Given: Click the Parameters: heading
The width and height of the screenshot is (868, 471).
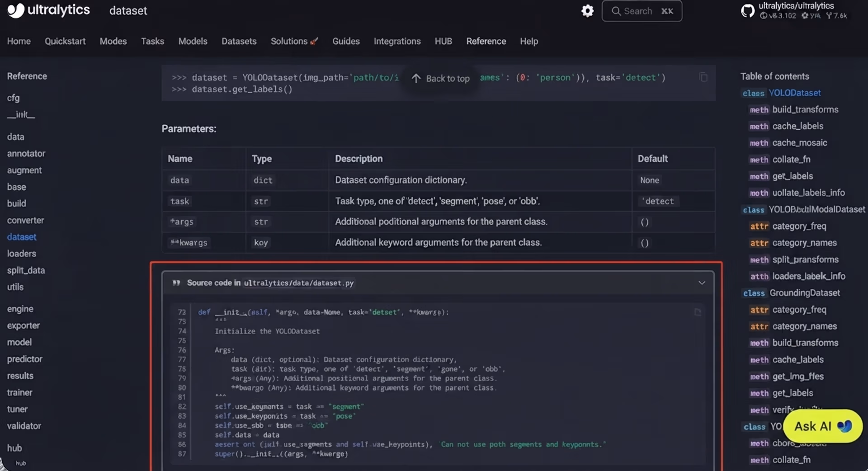Looking at the screenshot, I should [x=189, y=129].
